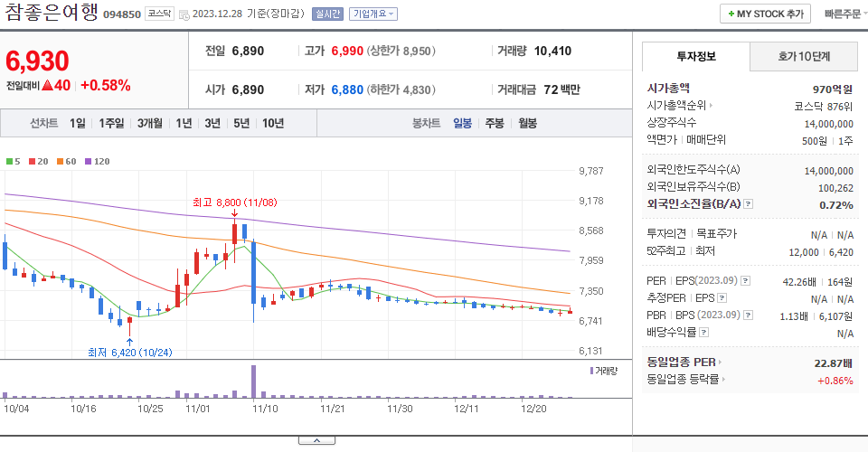Screen dimensions: 868x452
Task: Open the 외국인소진율 help question icon
Action: (x=748, y=204)
